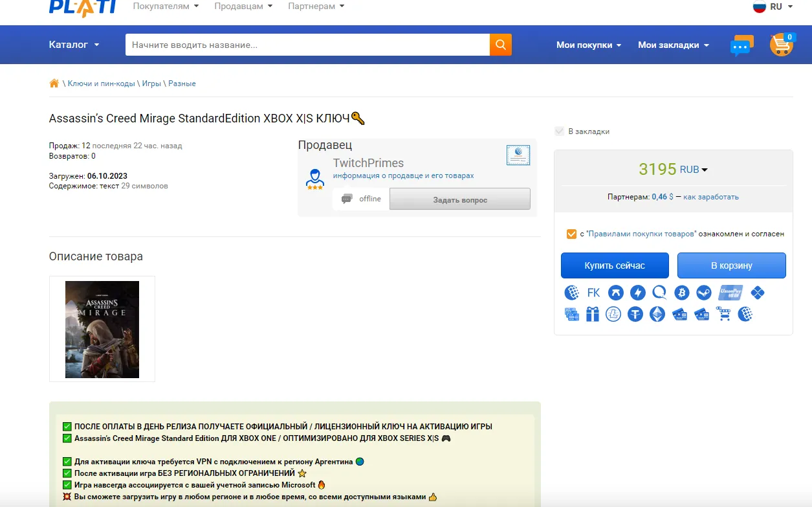Click seller name TwitchPrimes
This screenshot has width=812, height=507.
(x=368, y=163)
